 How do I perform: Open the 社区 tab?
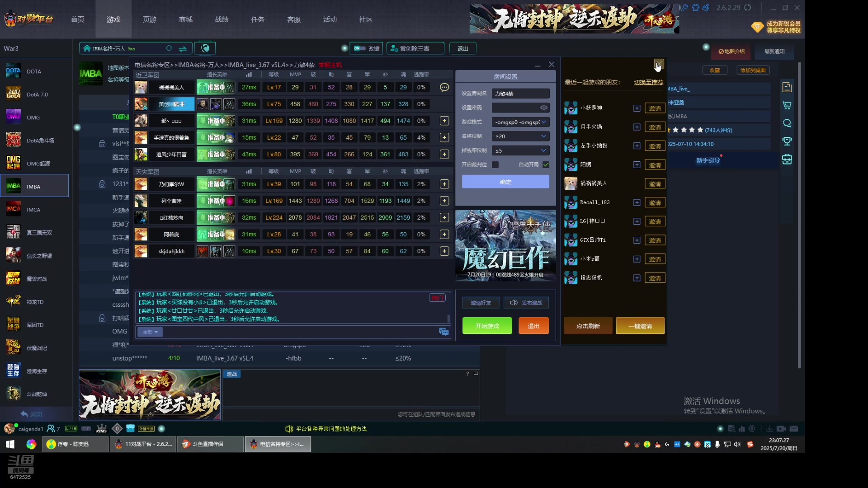(366, 19)
